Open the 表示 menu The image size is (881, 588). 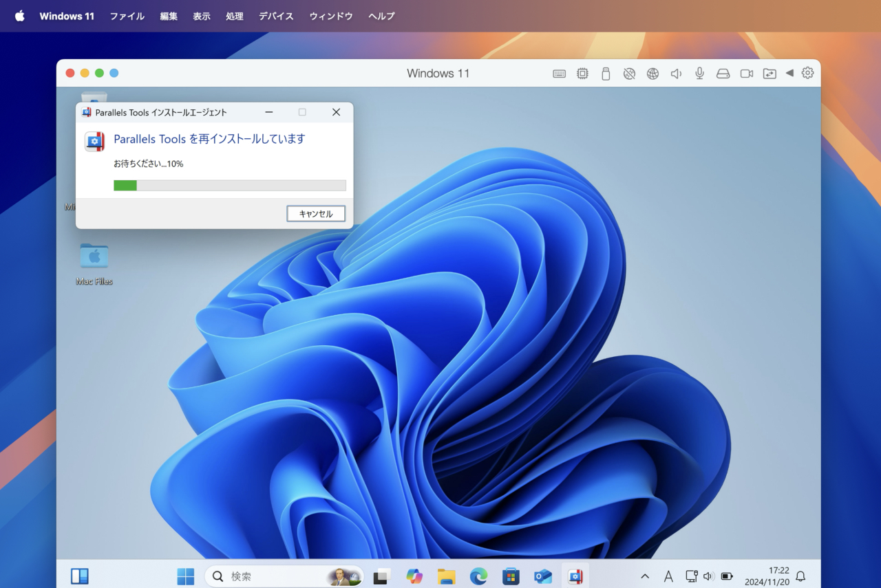click(x=202, y=16)
